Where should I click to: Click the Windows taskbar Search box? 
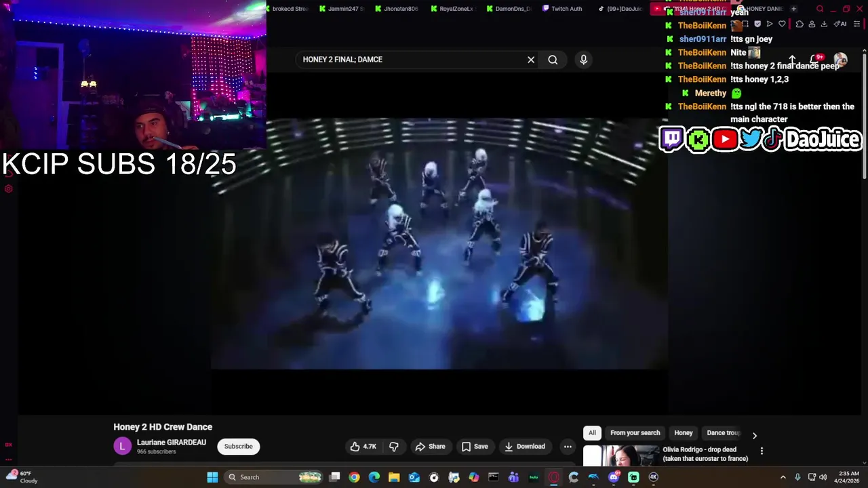pos(275,477)
